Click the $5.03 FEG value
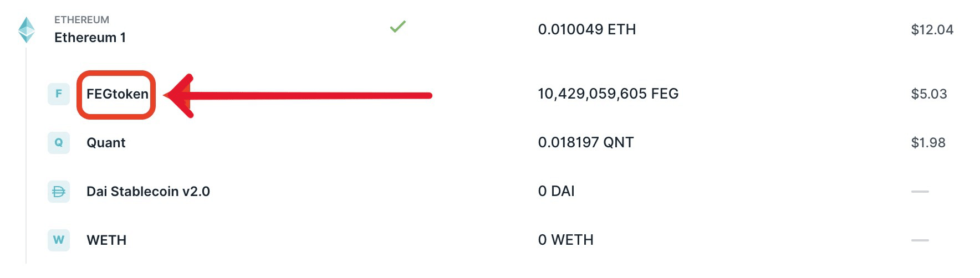 click(928, 94)
